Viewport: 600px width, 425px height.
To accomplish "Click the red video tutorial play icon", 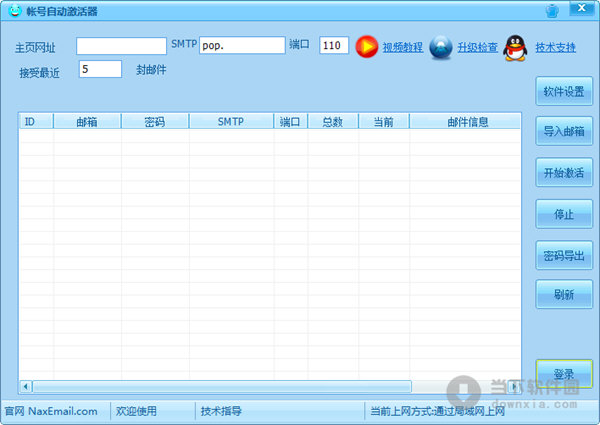I will 367,47.
